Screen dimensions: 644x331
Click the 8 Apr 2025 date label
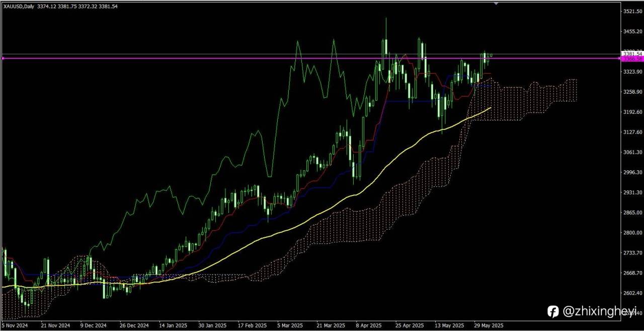tap(370, 325)
